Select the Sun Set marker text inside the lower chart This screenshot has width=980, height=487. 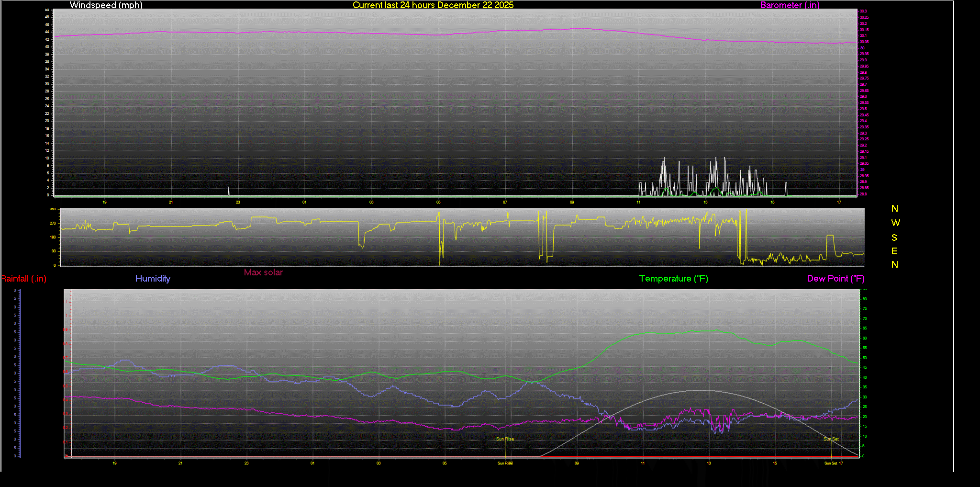point(831,439)
